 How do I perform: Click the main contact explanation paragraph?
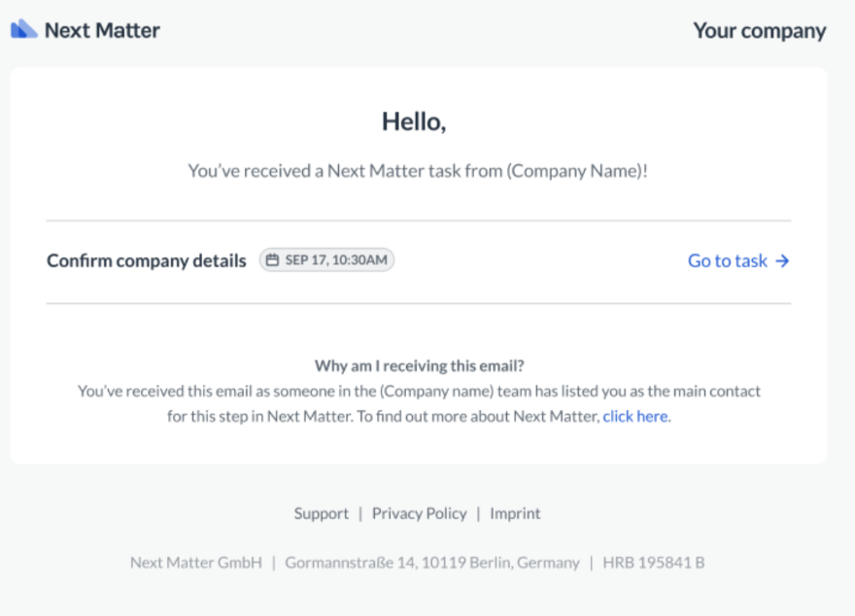coord(419,404)
